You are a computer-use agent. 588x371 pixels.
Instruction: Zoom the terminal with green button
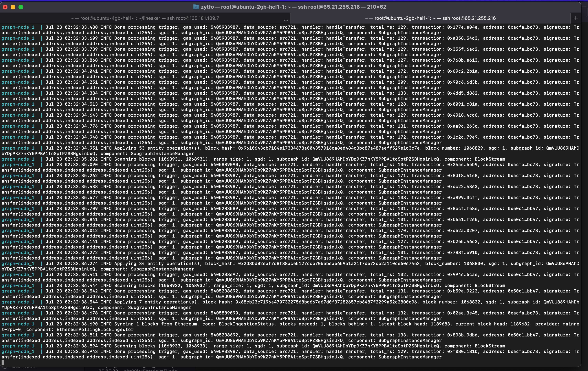tap(21, 7)
